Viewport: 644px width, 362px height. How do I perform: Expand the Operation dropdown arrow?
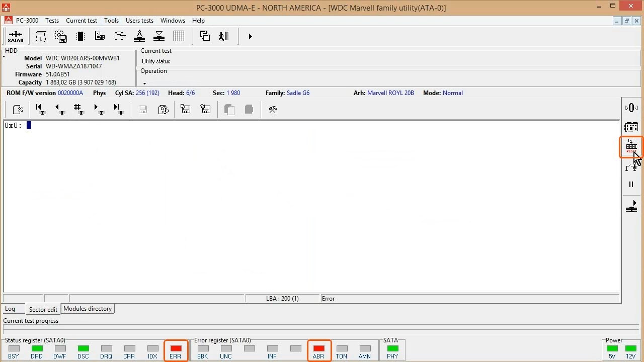coord(144,83)
